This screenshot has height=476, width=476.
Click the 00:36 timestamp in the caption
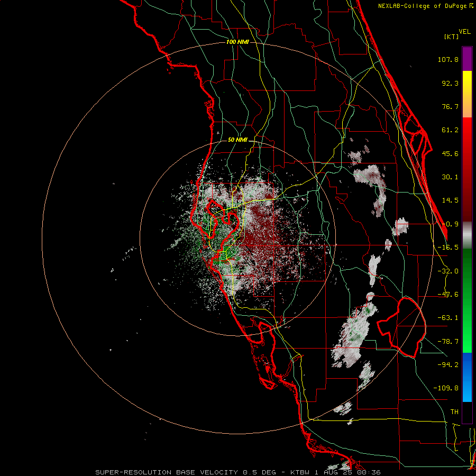[370, 472]
